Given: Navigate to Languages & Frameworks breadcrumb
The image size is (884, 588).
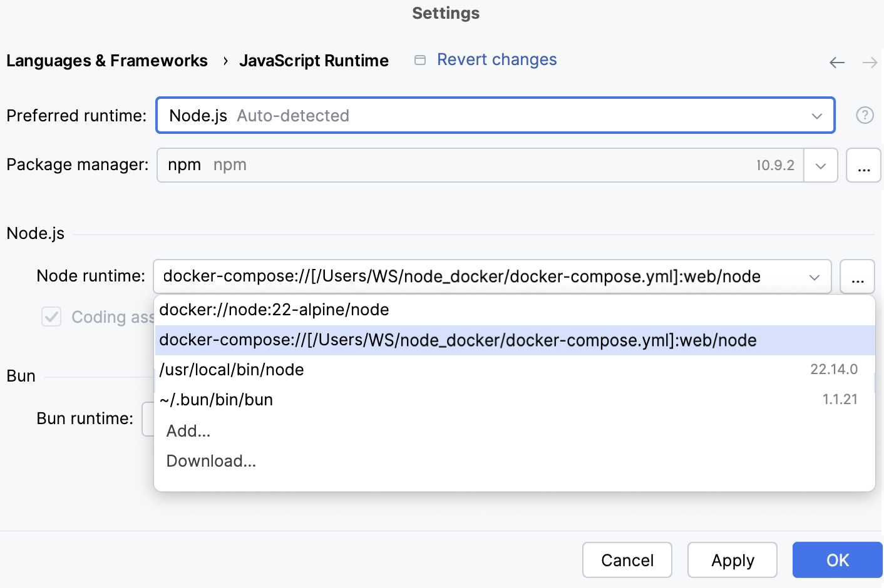Looking at the screenshot, I should tap(107, 60).
